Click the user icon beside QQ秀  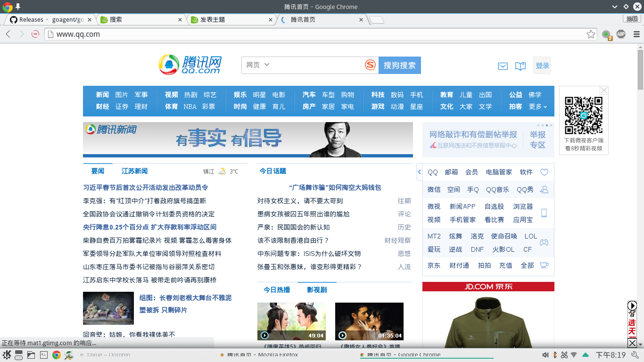click(x=544, y=189)
